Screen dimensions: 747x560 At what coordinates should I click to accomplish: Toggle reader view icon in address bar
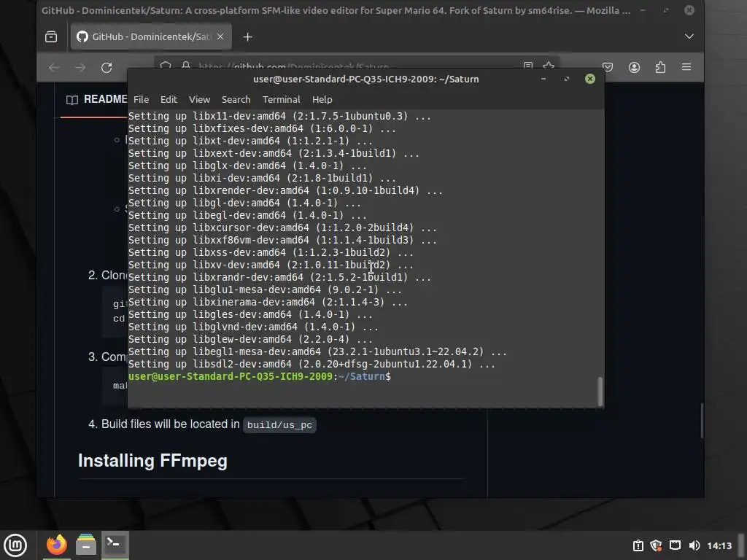coord(528,66)
